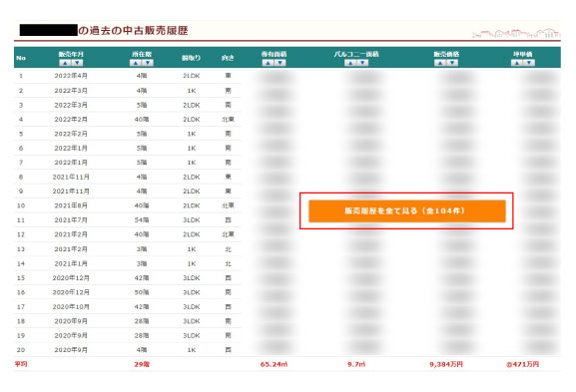The width and height of the screenshot is (576, 392).
Task: Click the 所在階 header label
Action: click(142, 54)
